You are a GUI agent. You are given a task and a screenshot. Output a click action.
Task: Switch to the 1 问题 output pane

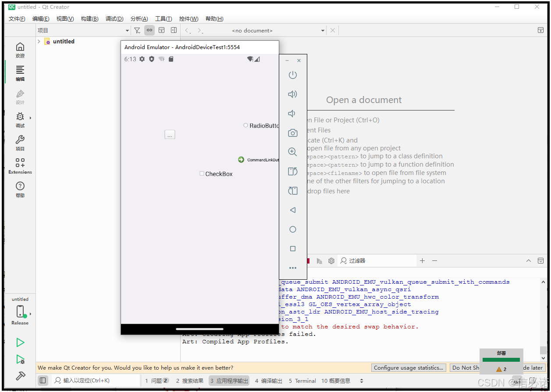click(157, 381)
